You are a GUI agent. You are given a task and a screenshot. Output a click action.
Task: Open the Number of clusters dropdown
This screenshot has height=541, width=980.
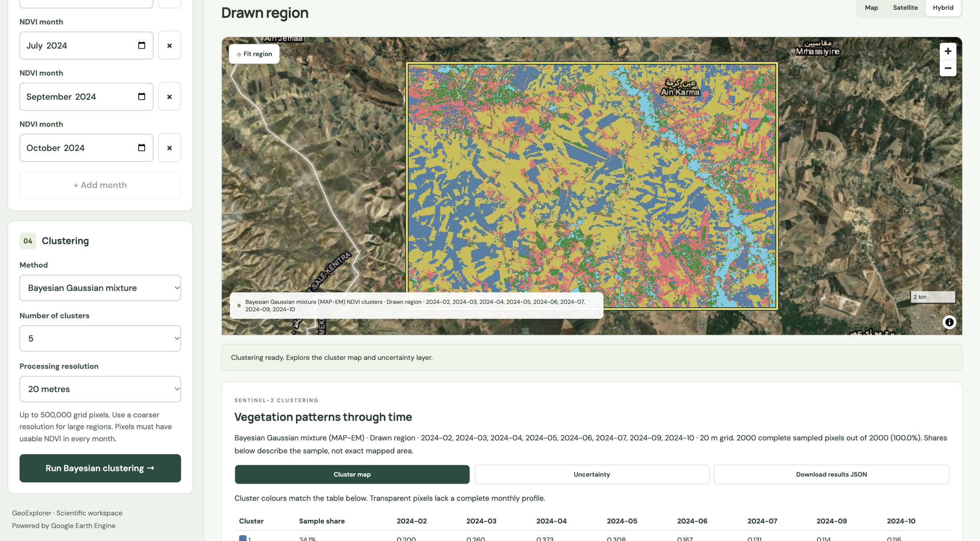pyautogui.click(x=100, y=339)
